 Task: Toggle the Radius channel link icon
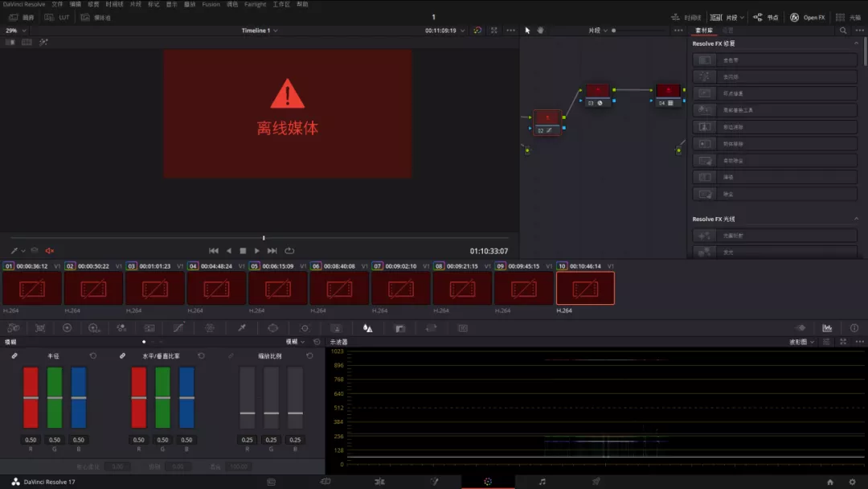tap(14, 355)
